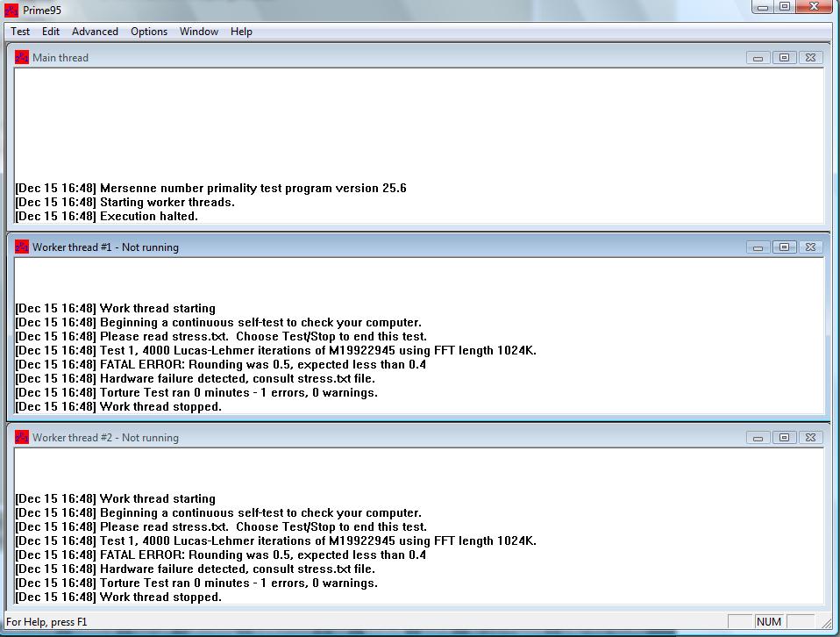Click 'Beginning a continuous self-test' line in Worker #2
Viewport: 840px width, 637px height.
click(x=218, y=512)
